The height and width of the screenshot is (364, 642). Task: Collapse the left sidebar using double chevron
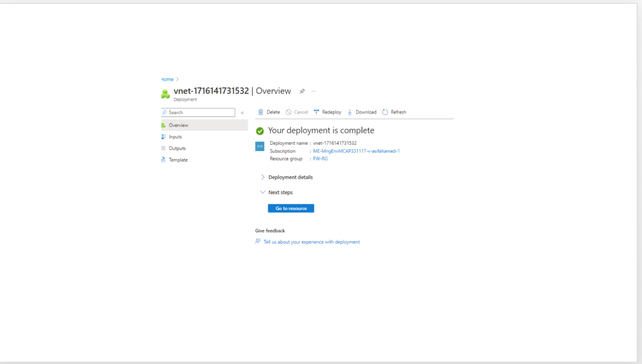[243, 113]
